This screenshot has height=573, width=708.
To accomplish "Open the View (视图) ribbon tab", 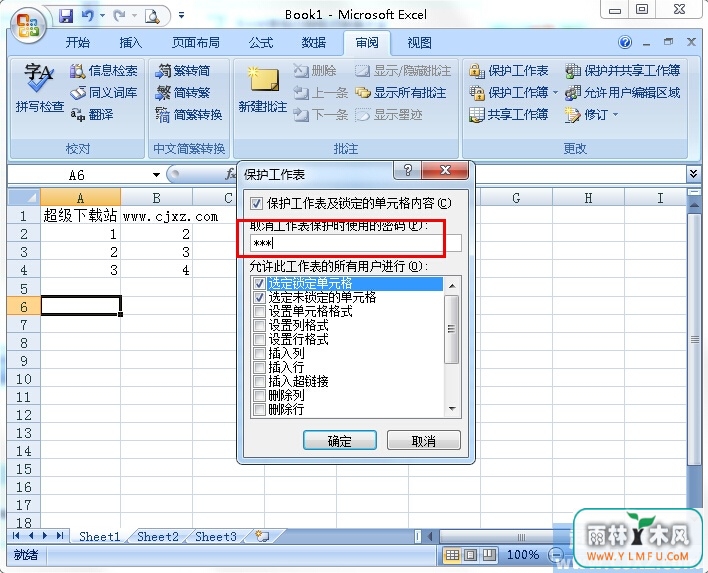I will (x=419, y=42).
